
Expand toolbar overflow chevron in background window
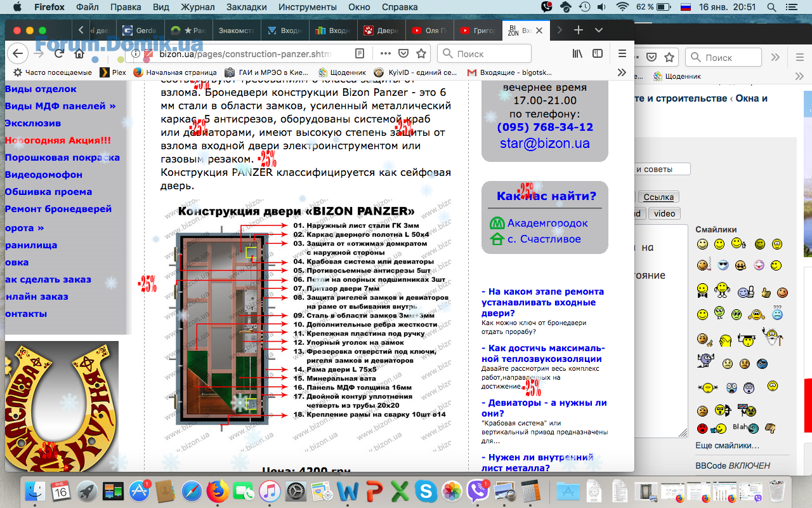click(x=775, y=57)
